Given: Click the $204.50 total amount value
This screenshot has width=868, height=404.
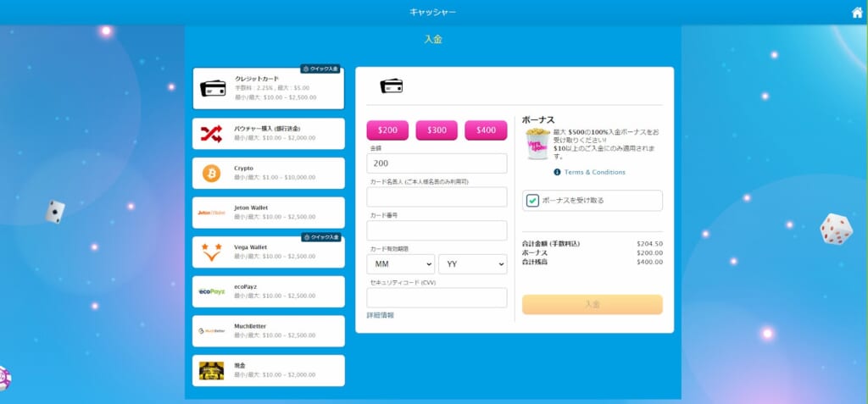Looking at the screenshot, I should click(650, 244).
